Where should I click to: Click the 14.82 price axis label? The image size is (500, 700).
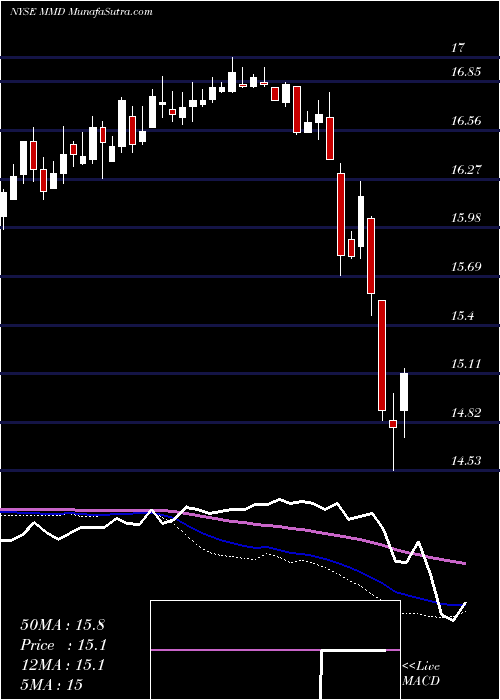tap(466, 413)
